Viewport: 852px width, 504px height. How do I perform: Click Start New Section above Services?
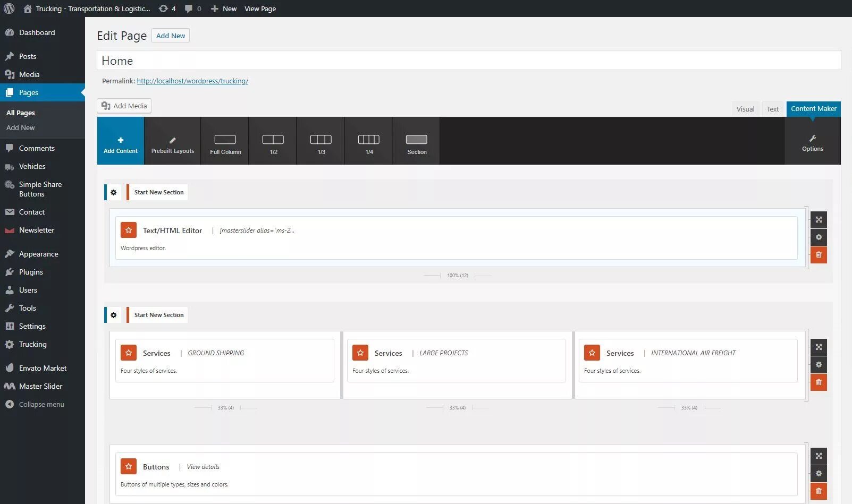(158, 315)
